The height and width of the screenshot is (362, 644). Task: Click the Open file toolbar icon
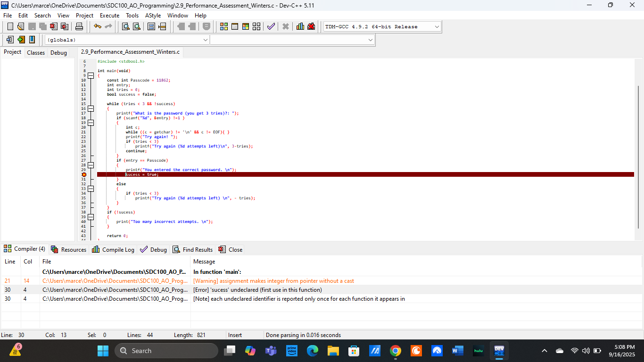(x=21, y=26)
